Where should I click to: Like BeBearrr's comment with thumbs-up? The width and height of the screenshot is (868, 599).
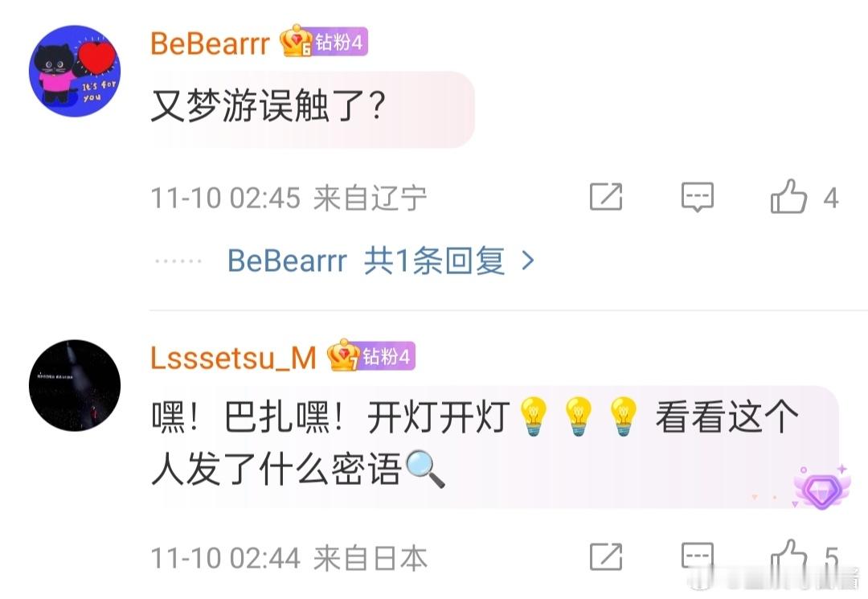pos(788,196)
